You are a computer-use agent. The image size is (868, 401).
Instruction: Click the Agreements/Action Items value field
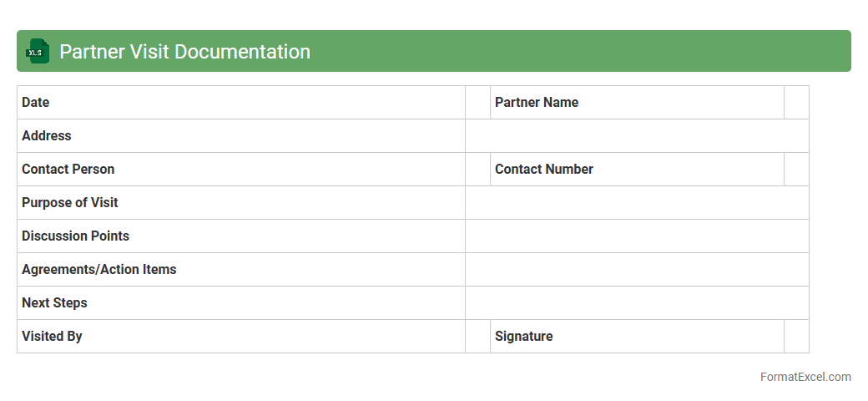coord(637,270)
